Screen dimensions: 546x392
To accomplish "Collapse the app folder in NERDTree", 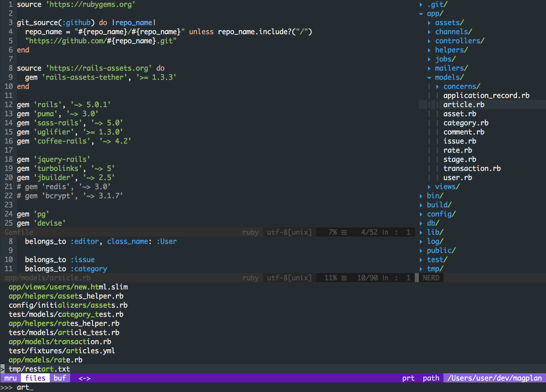I will [421, 14].
